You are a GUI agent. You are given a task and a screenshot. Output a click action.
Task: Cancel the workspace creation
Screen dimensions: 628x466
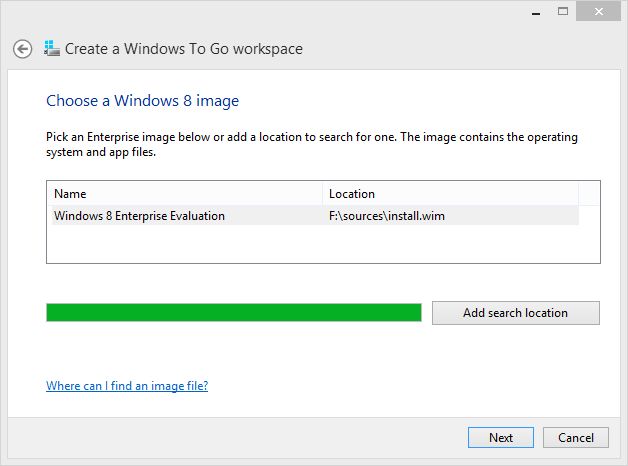pyautogui.click(x=576, y=437)
